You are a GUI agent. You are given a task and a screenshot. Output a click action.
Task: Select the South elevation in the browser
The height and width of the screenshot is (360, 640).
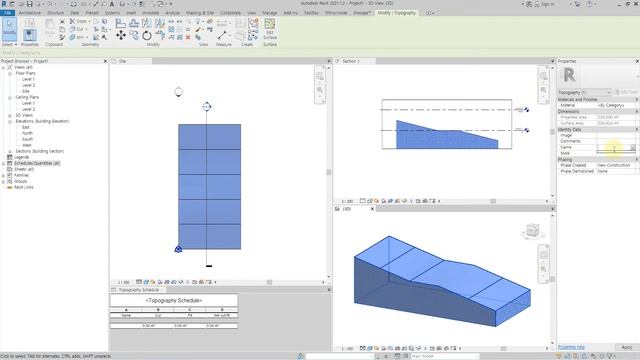27,139
